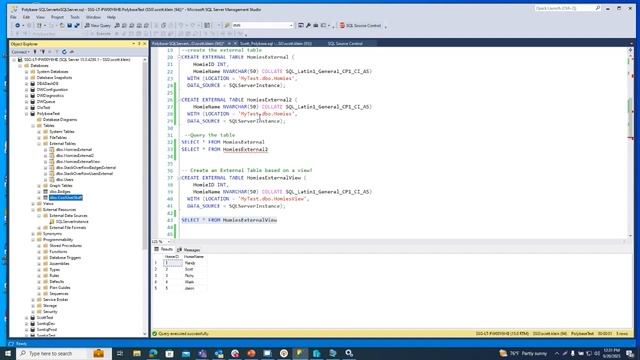Click the Quick Launch search icon
The height and width of the screenshot is (360, 640).
pyautogui.click(x=598, y=8)
